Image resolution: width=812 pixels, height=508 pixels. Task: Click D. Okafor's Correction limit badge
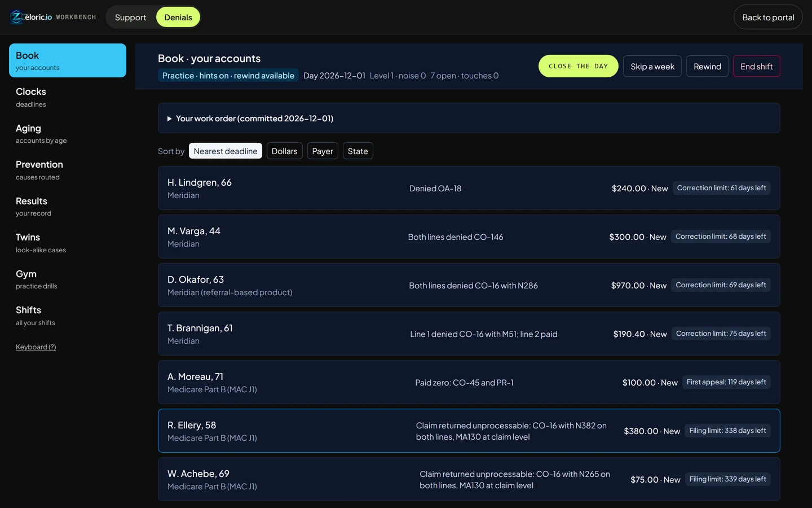[721, 285]
